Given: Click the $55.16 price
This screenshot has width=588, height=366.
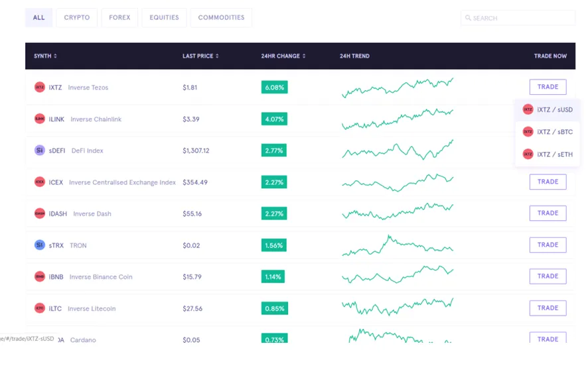Looking at the screenshot, I should pos(192,213).
